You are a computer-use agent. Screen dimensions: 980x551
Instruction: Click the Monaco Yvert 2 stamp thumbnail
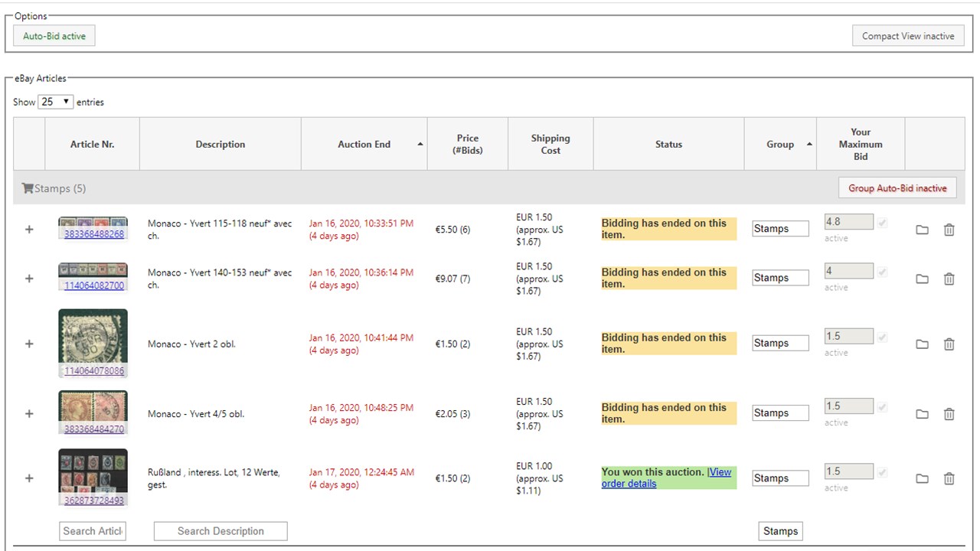pos(93,337)
